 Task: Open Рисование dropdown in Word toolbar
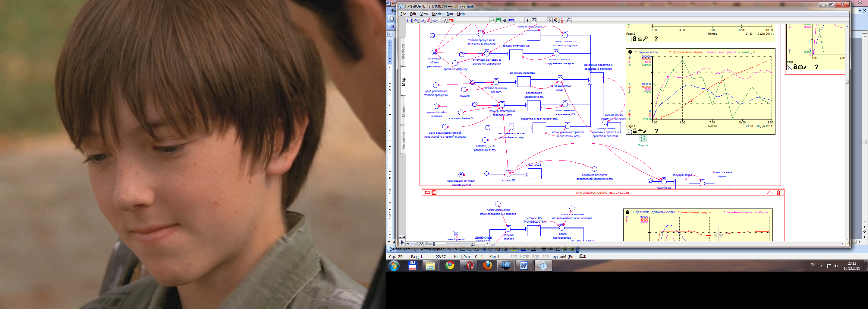click(399, 249)
